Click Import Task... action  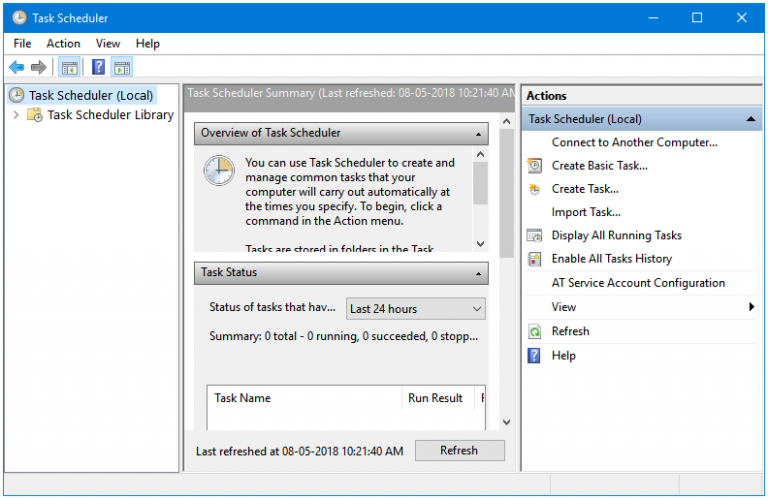point(586,212)
